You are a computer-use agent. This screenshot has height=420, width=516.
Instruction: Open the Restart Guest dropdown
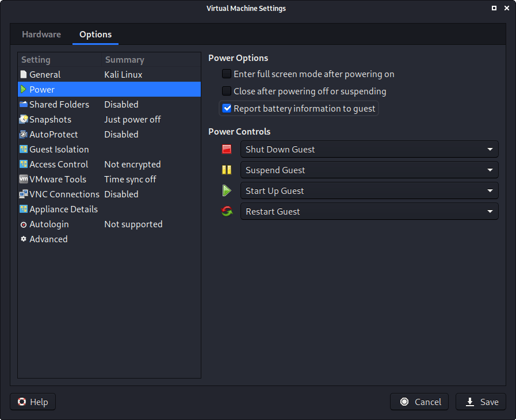point(490,211)
